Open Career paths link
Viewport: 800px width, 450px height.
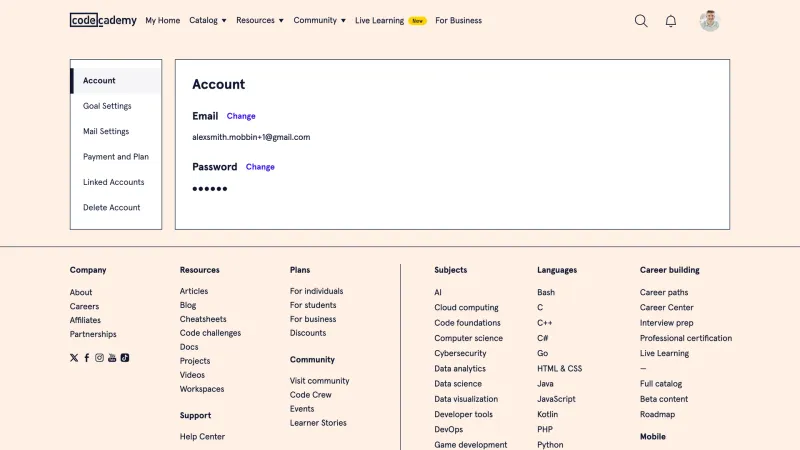[664, 292]
